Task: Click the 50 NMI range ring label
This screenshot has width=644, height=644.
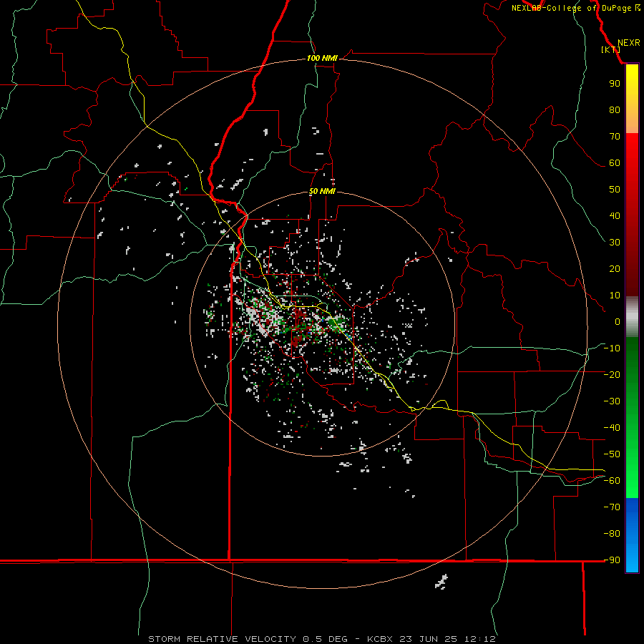Action: 322,191
